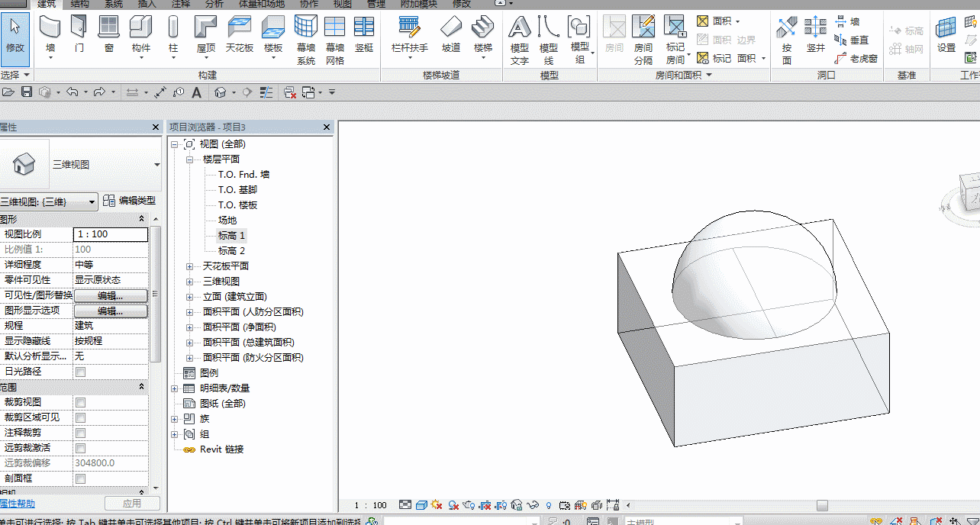Select the 幕墙系统 curtain system tool

pos(306,40)
